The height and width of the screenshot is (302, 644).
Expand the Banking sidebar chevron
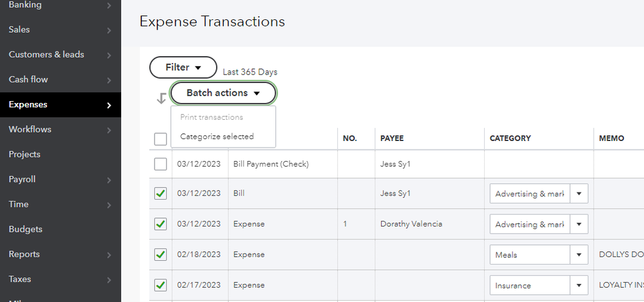pos(108,6)
